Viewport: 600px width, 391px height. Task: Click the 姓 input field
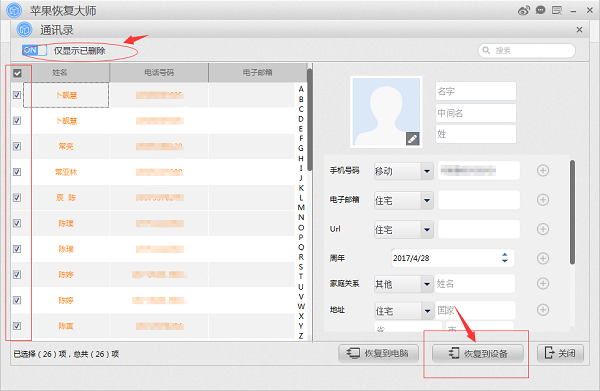click(x=476, y=134)
